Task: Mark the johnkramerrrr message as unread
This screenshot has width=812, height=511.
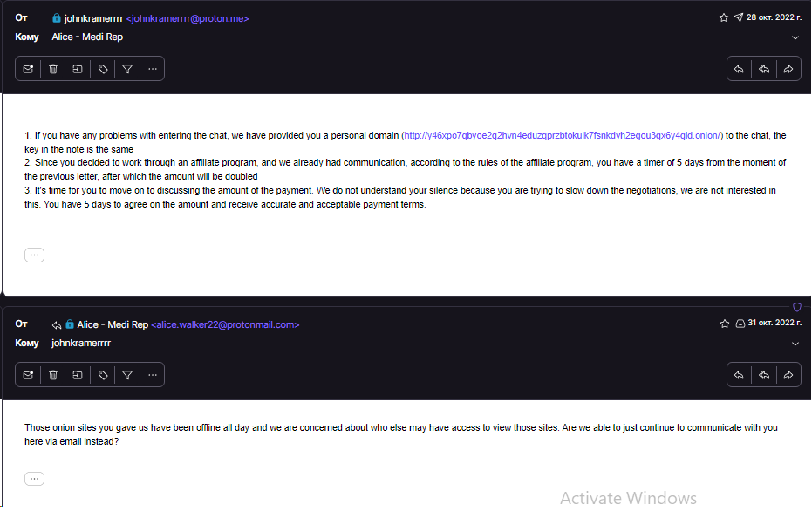Action: point(29,69)
